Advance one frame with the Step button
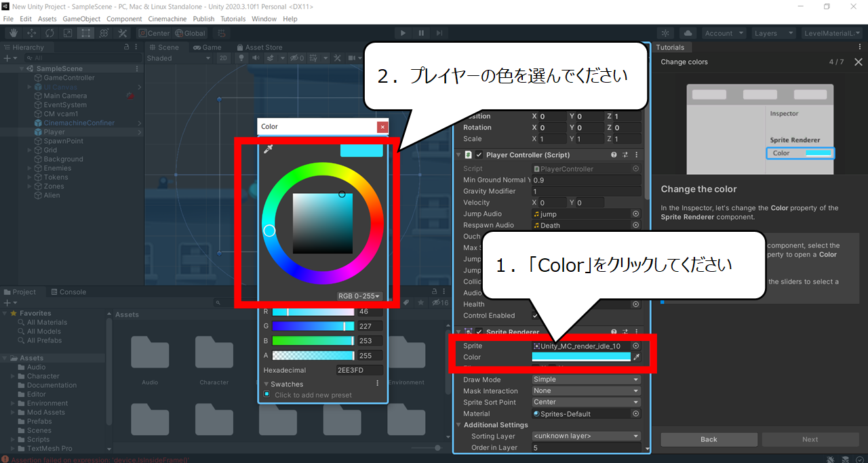Screen dimensions: 868x463 tap(439, 33)
